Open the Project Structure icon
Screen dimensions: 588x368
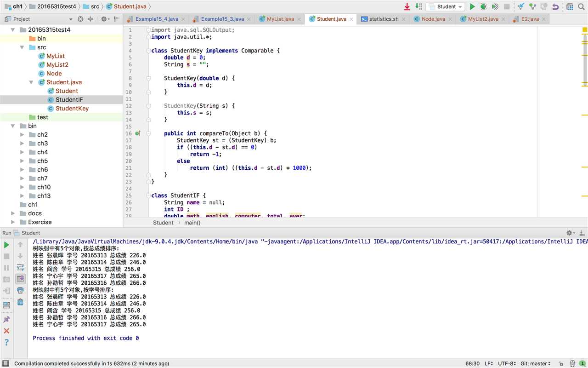[x=570, y=6]
